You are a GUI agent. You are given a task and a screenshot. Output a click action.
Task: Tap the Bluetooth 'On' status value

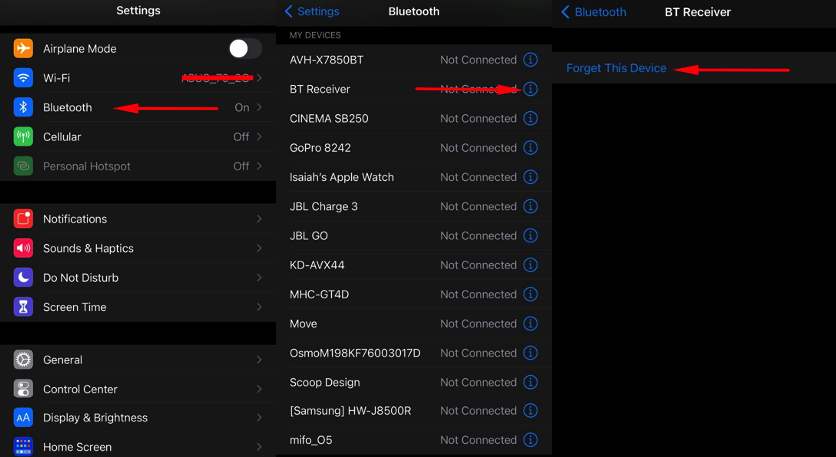[x=242, y=107]
